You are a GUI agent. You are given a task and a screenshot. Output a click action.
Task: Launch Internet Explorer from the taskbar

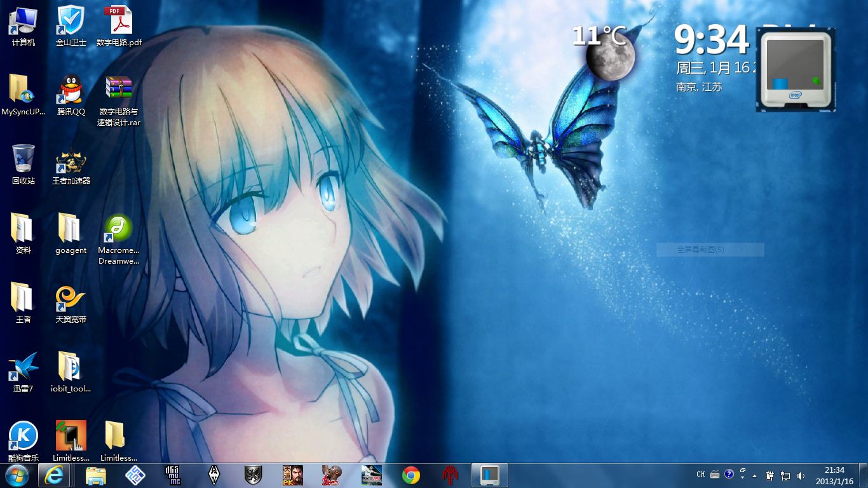tap(55, 475)
